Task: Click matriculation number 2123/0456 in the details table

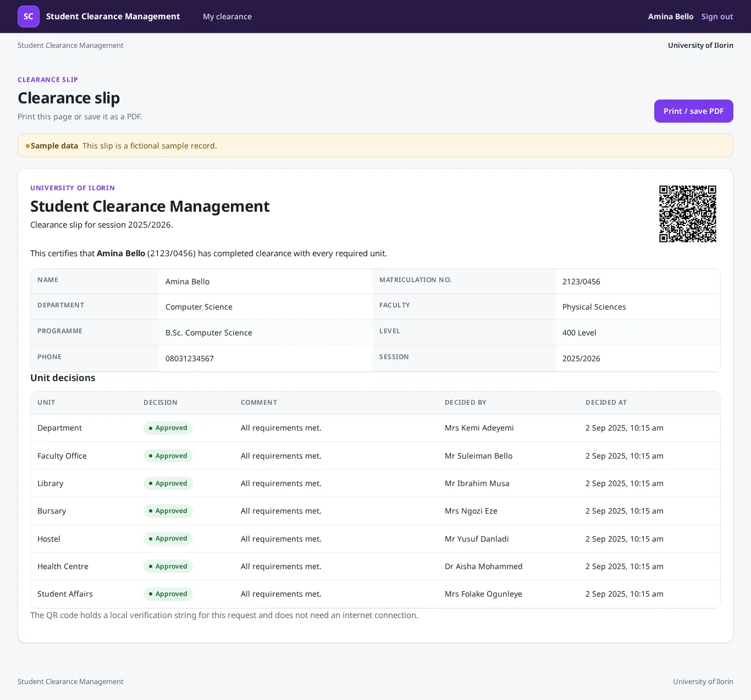Action: tap(581, 282)
